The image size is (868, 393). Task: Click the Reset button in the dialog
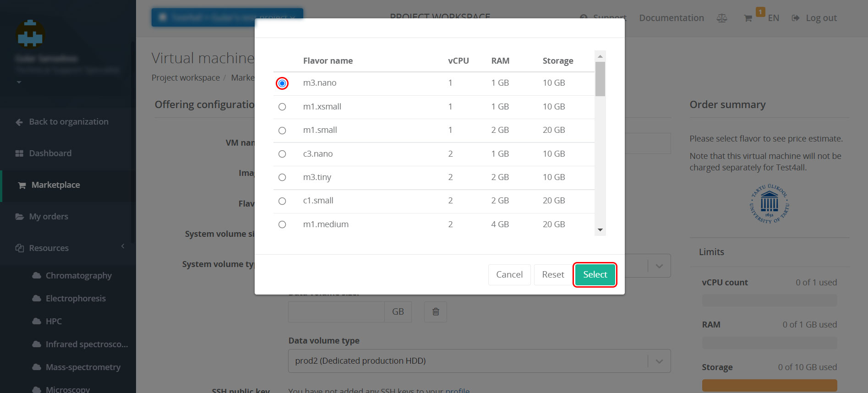point(553,275)
